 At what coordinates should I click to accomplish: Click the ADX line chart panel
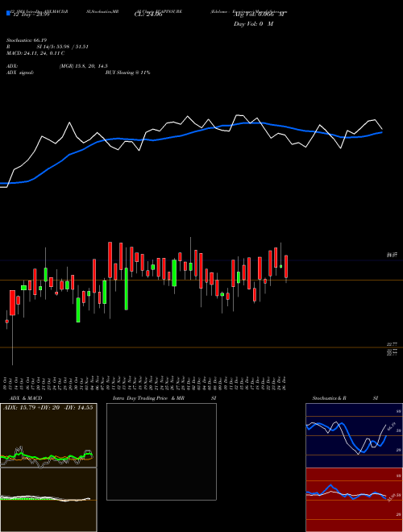click(48, 435)
